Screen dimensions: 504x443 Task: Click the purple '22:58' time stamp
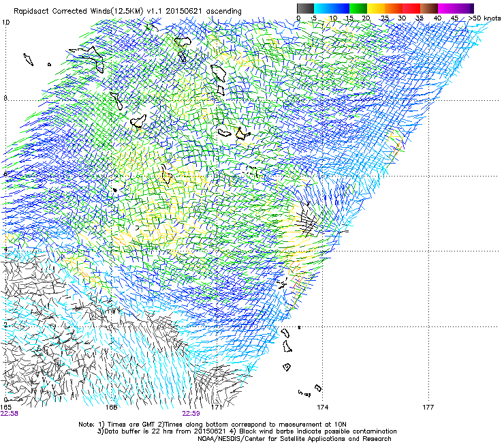click(10, 414)
